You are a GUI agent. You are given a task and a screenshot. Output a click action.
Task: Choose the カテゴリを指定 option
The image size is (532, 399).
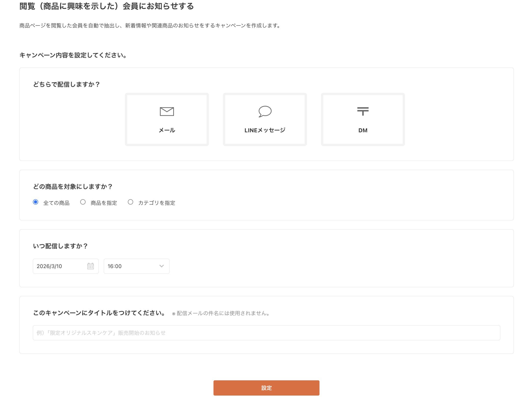[131, 202]
